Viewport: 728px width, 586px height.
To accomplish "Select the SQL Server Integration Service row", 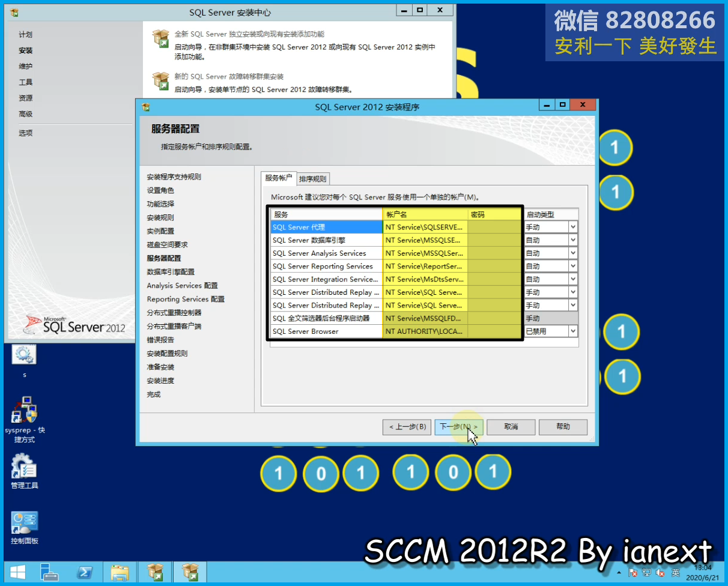I will click(x=326, y=279).
